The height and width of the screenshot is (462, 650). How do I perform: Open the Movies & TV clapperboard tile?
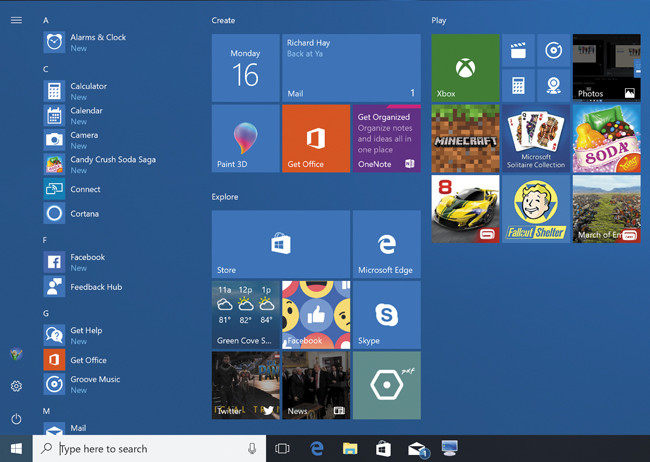pyautogui.click(x=518, y=51)
